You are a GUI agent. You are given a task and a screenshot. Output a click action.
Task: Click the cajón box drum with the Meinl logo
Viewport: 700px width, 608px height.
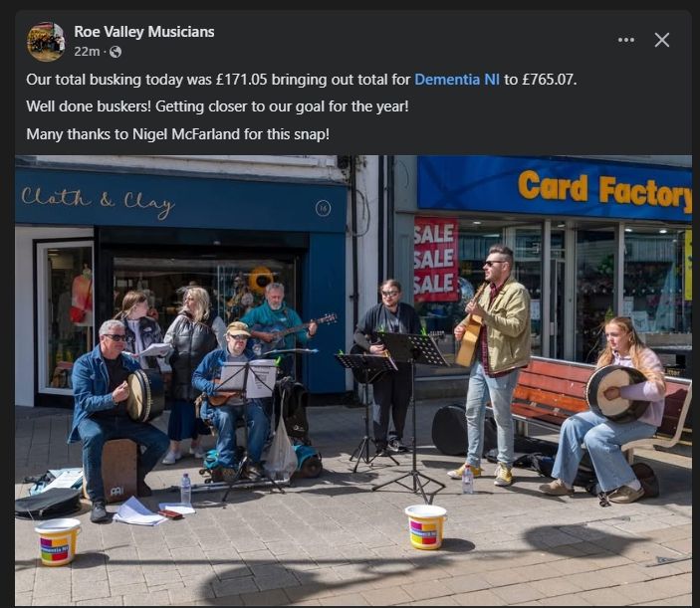(117, 470)
